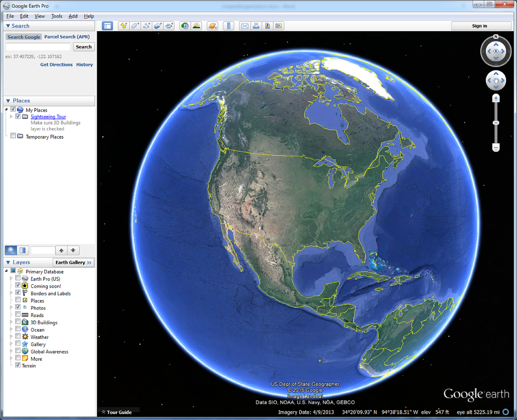Image resolution: width=517 pixels, height=420 pixels.
Task: Add a placemark with the pushpin icon
Action: (x=124, y=26)
